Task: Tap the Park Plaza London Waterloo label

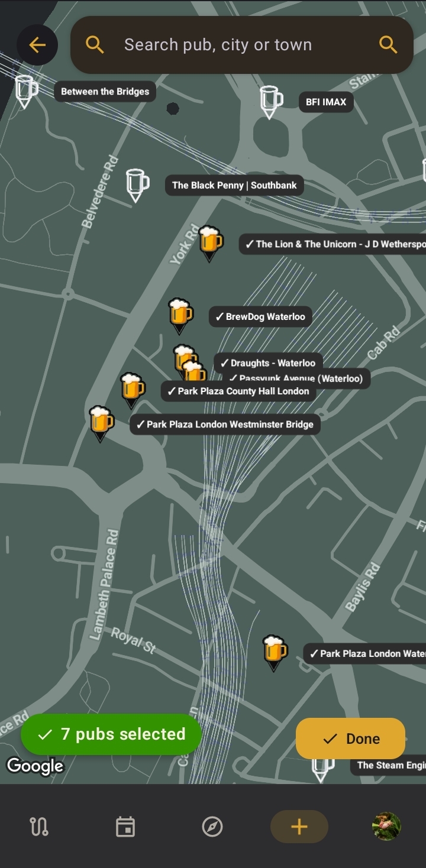Action: (365, 653)
